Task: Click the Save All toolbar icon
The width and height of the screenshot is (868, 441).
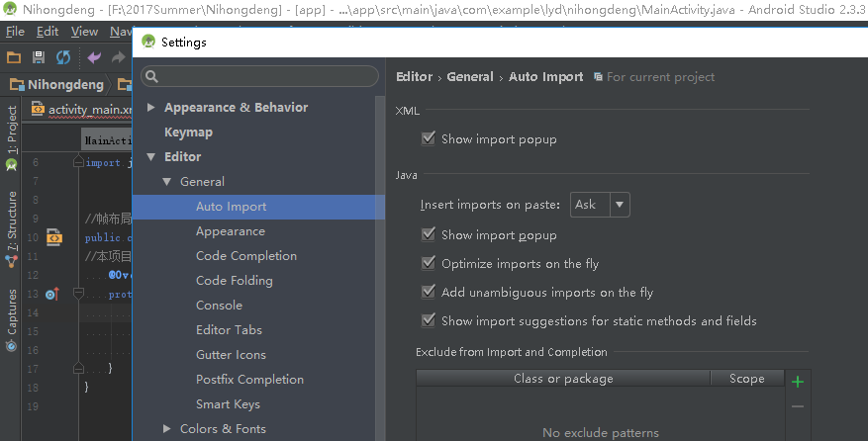Action: 39,57
